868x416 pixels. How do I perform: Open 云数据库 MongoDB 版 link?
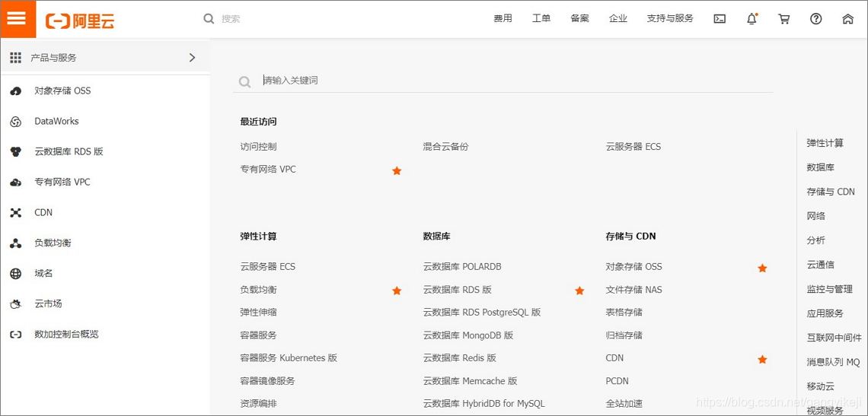pos(468,335)
